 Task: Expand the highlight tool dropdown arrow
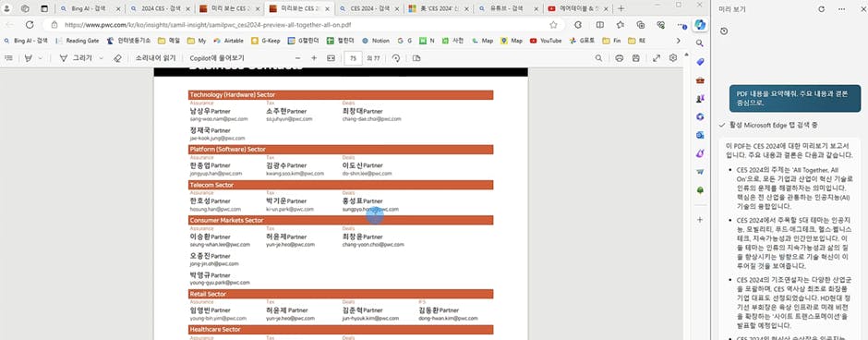pyautogui.click(x=41, y=58)
